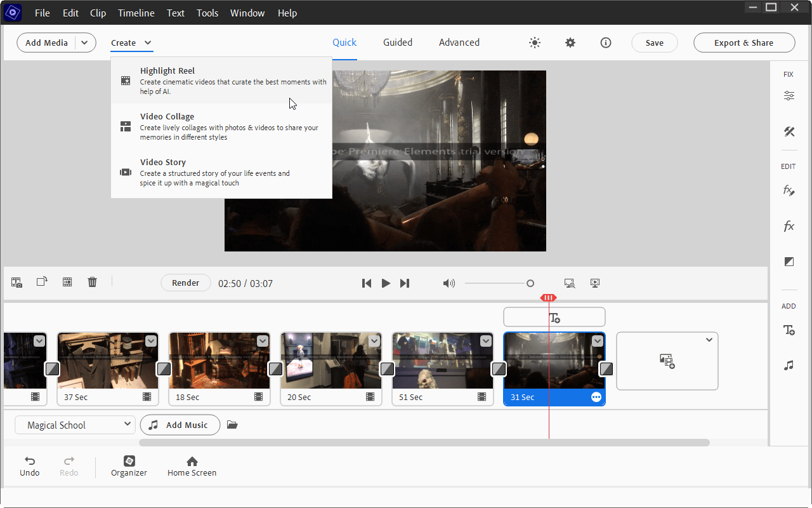Expand the Add Media dropdown arrow

tap(85, 43)
